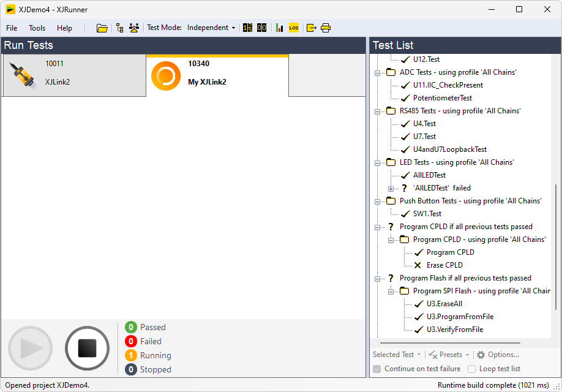Viewport: 562px width, 392px height.
Task: Click the users group toolbar icon
Action: tap(134, 28)
